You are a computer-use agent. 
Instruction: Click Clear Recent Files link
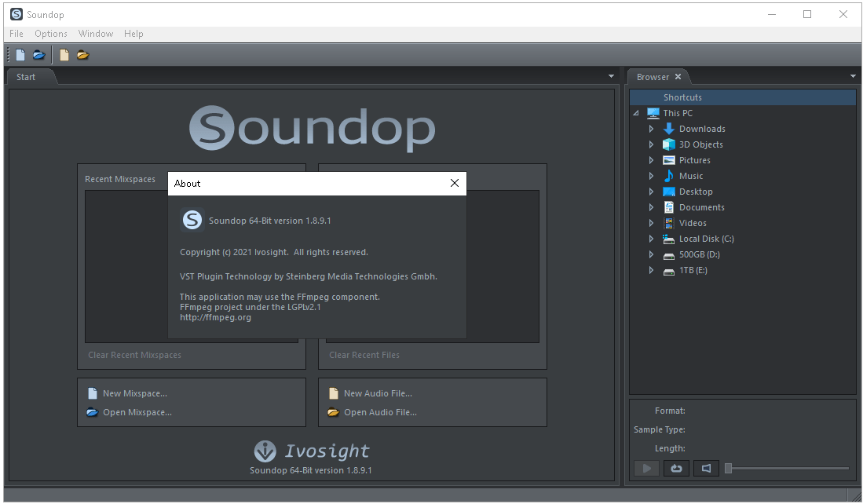click(x=364, y=355)
